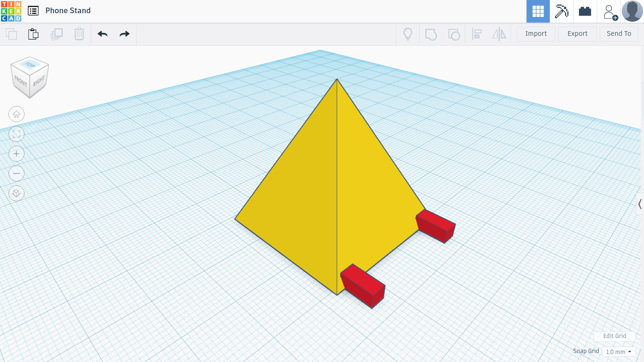644x362 pixels.
Task: Select the rear red box
Action: point(436,226)
